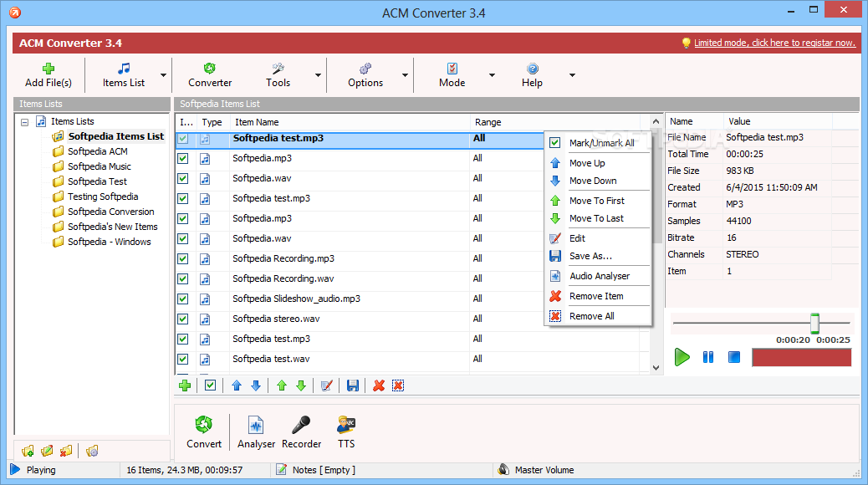Pause playback with the pause button
This screenshot has height=485, width=868.
click(708, 357)
